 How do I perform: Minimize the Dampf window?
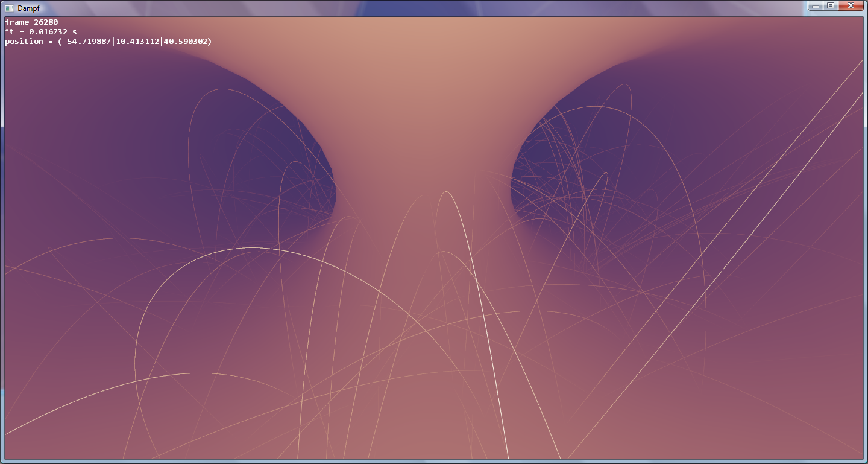click(815, 5)
